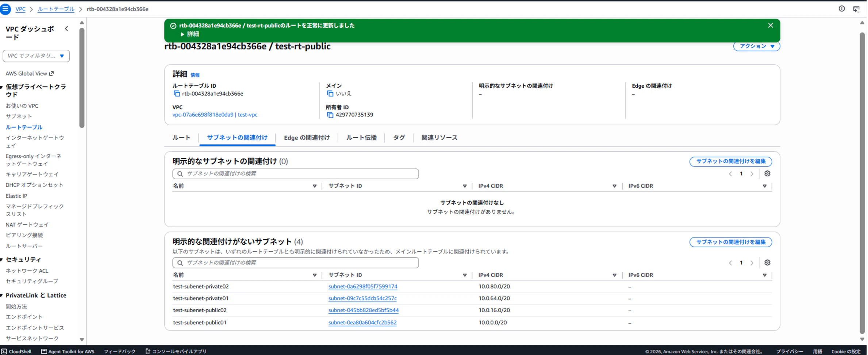Switch to the ルート tab
Image resolution: width=868 pixels, height=355 pixels.
click(181, 138)
